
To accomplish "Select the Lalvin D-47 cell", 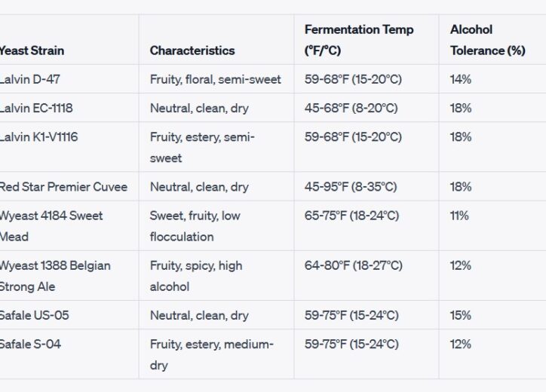I will tap(30, 79).
